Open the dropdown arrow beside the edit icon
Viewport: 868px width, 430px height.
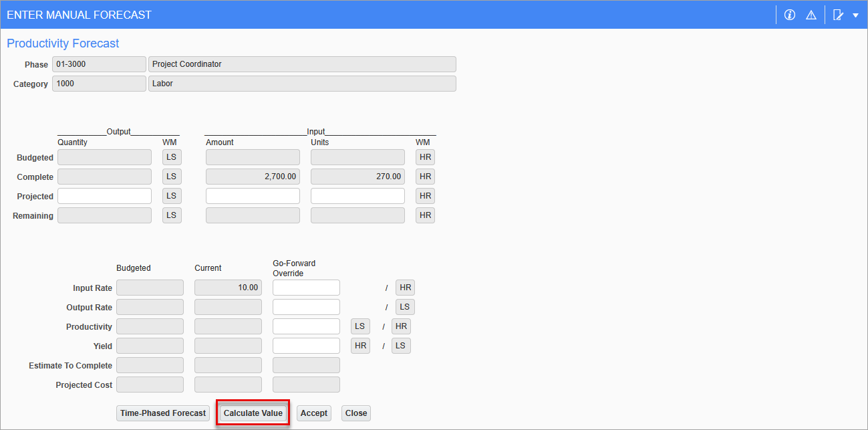pos(855,14)
